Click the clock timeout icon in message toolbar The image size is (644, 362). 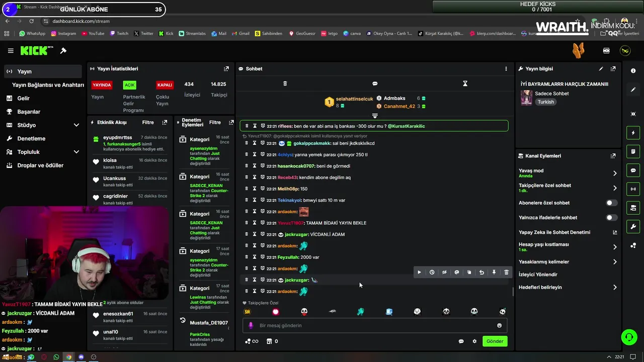pos(432,272)
